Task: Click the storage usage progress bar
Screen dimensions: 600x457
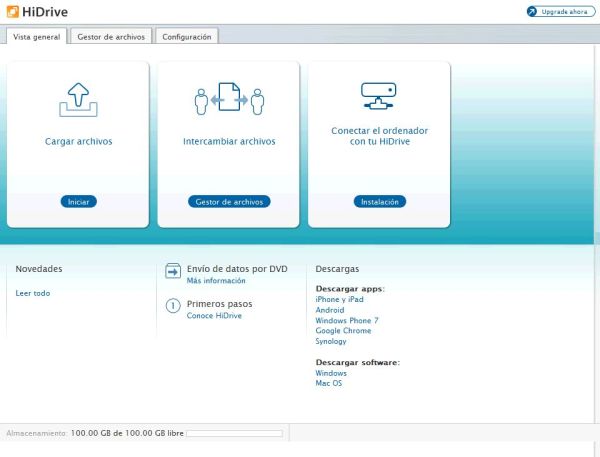Action: pyautogui.click(x=234, y=434)
